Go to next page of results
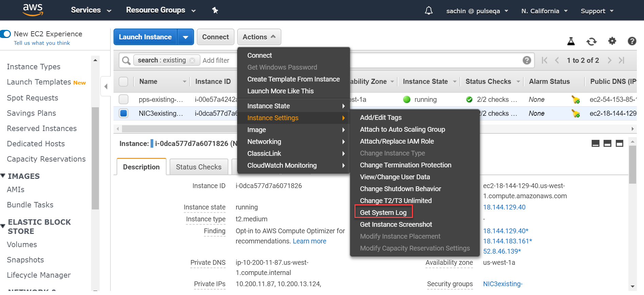Screen dimensions: 644x295 [609, 60]
